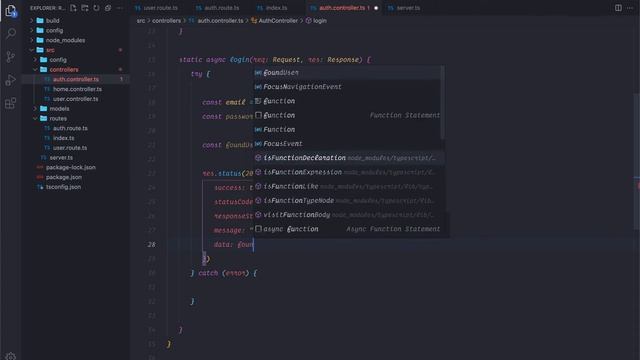Create a new file in Explorer
Image resolution: width=640 pixels, height=360 pixels.
click(x=73, y=8)
